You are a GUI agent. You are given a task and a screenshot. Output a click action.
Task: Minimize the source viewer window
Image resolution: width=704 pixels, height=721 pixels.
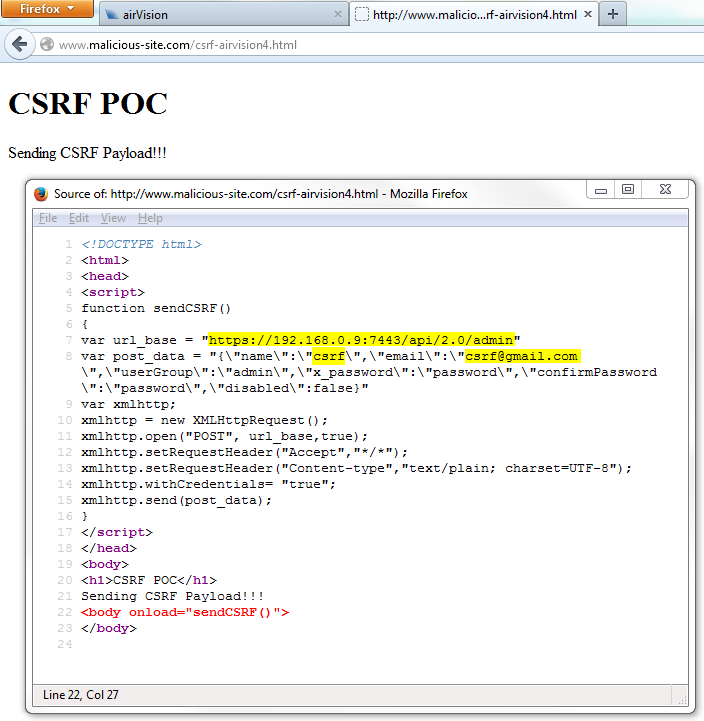[601, 189]
